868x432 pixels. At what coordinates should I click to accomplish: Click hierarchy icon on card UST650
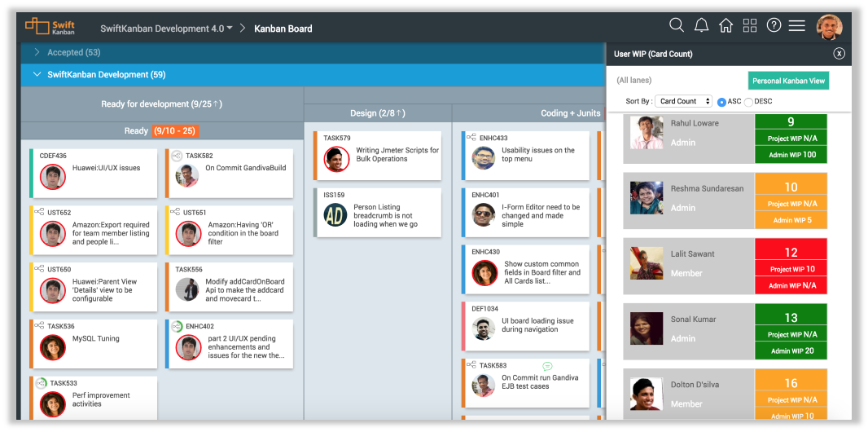(39, 269)
